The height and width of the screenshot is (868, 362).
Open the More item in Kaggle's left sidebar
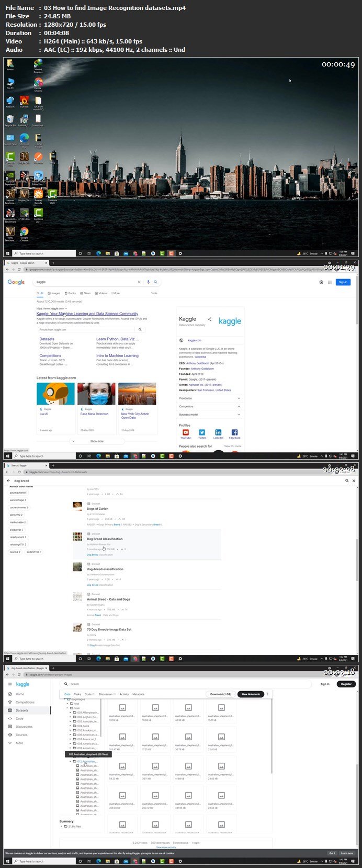point(19,743)
